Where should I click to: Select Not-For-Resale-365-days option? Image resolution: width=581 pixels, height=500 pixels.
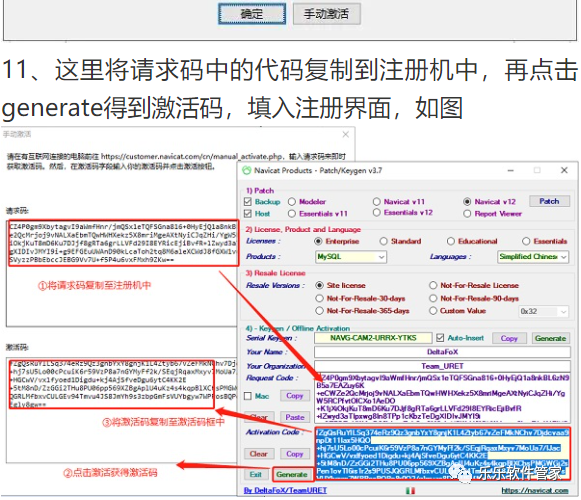[x=319, y=311]
